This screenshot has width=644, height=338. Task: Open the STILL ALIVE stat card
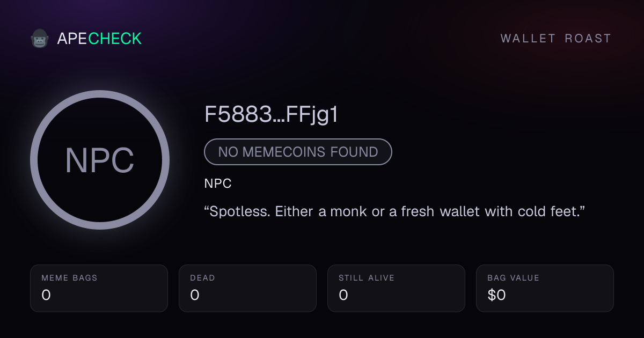[x=396, y=289]
